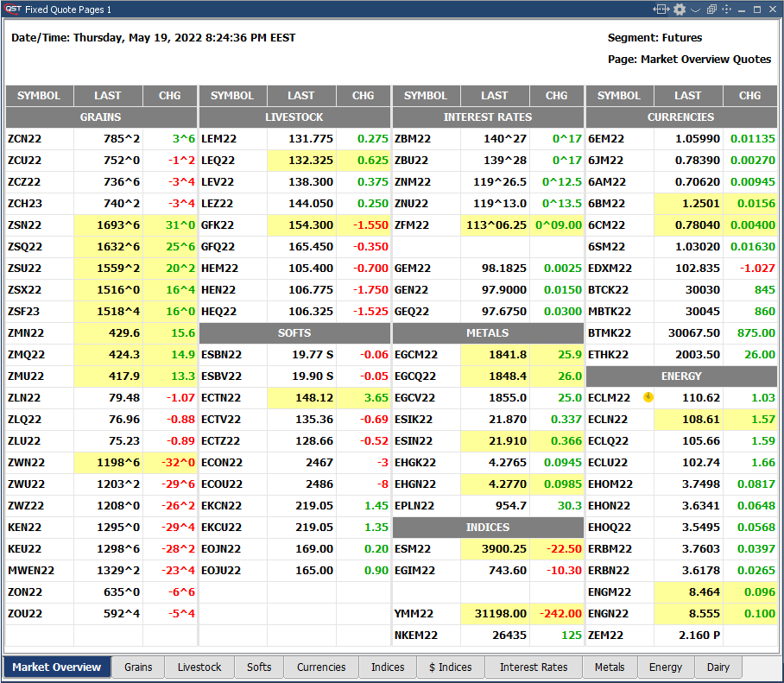Switch to the Grains tab

[x=138, y=667]
